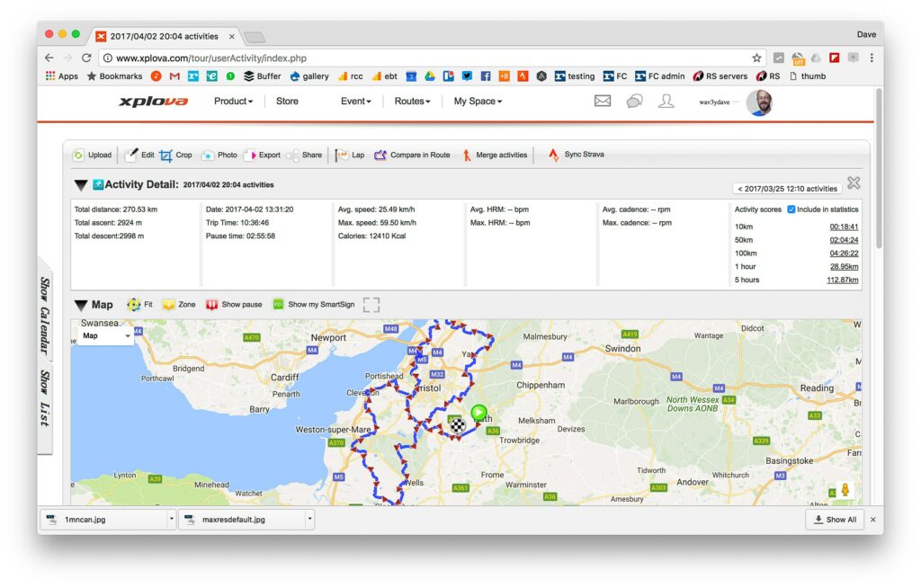Select the Lap tool
This screenshot has width=921, height=588.
coord(341,155)
